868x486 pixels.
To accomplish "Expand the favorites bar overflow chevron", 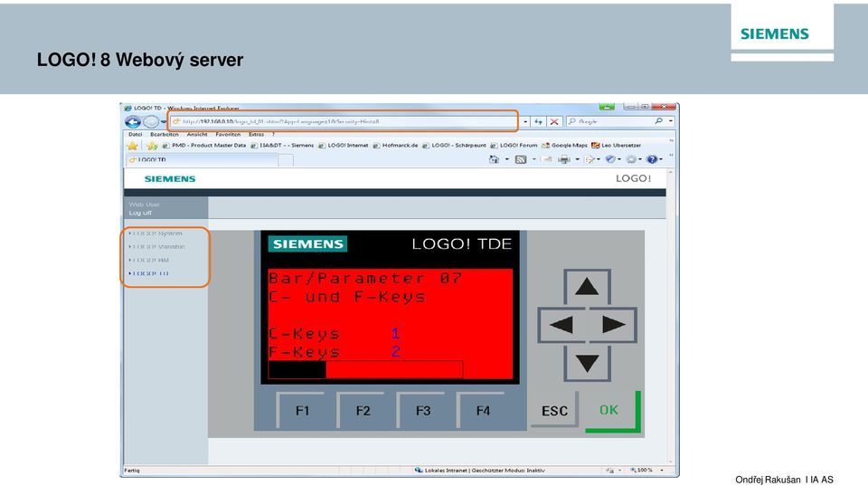I will (x=671, y=142).
